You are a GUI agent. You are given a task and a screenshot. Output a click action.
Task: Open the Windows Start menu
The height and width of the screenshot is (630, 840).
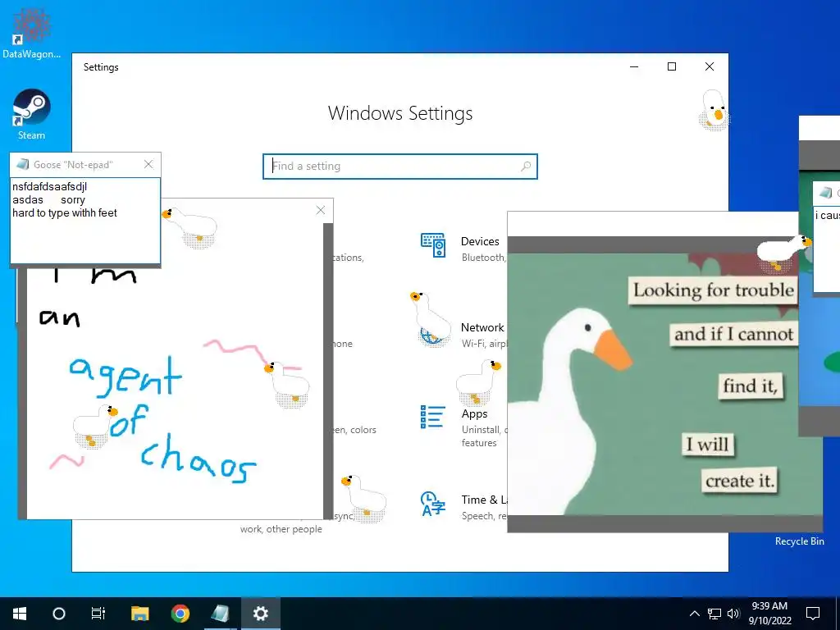tap(20, 614)
